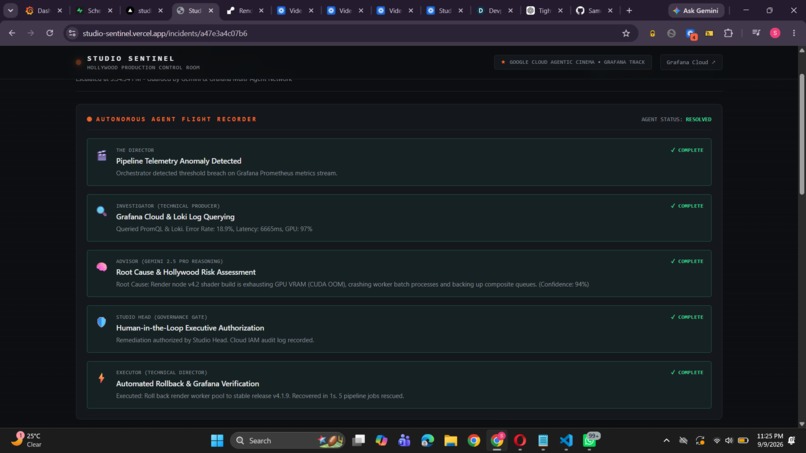Open Microsoft Edge from taskbar
The height and width of the screenshot is (453, 806).
[x=428, y=441]
